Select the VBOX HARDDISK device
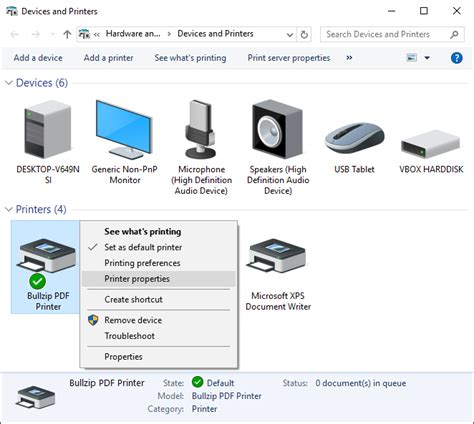Screen dimensions: 474x424 (431, 144)
